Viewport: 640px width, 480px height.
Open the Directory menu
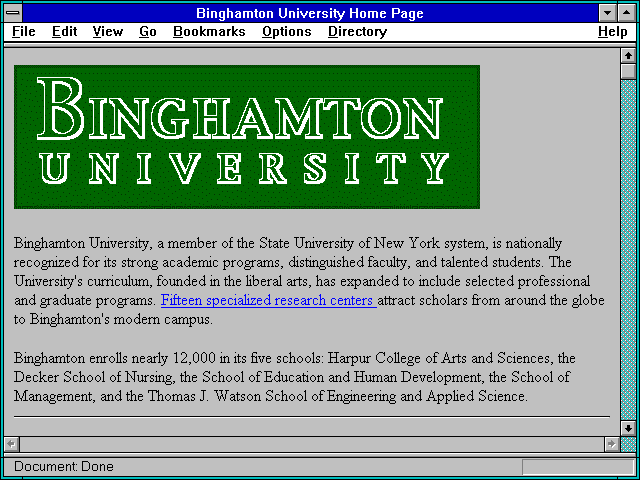(357, 32)
